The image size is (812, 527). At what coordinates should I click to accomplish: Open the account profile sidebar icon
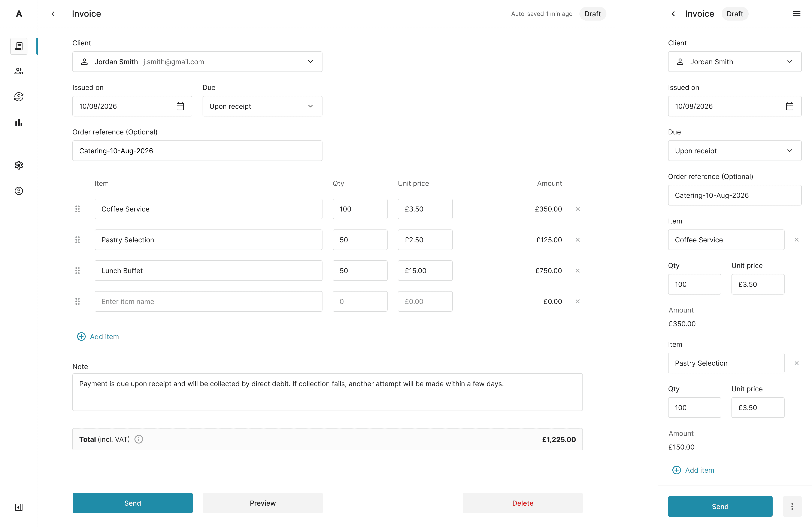[19, 191]
